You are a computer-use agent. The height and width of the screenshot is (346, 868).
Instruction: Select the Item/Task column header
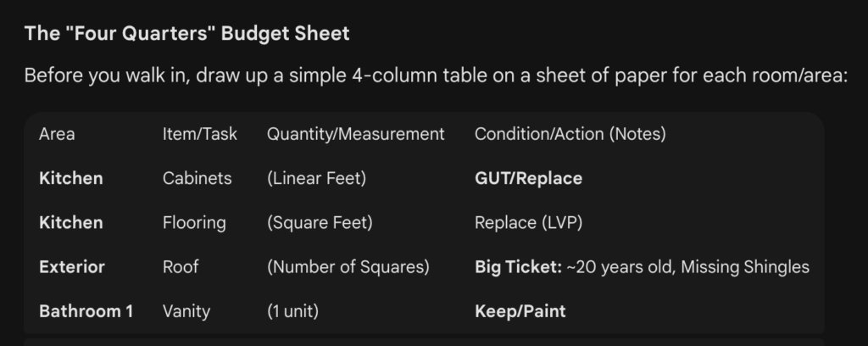[x=200, y=134]
